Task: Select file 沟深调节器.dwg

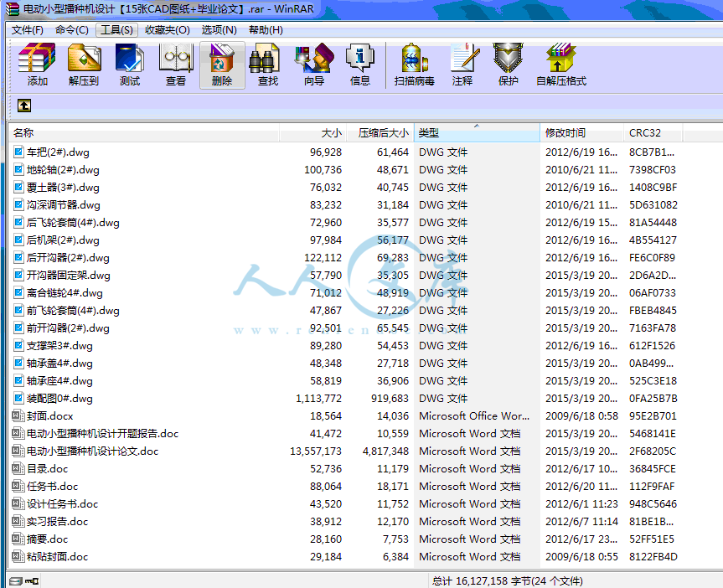Action: (x=63, y=204)
